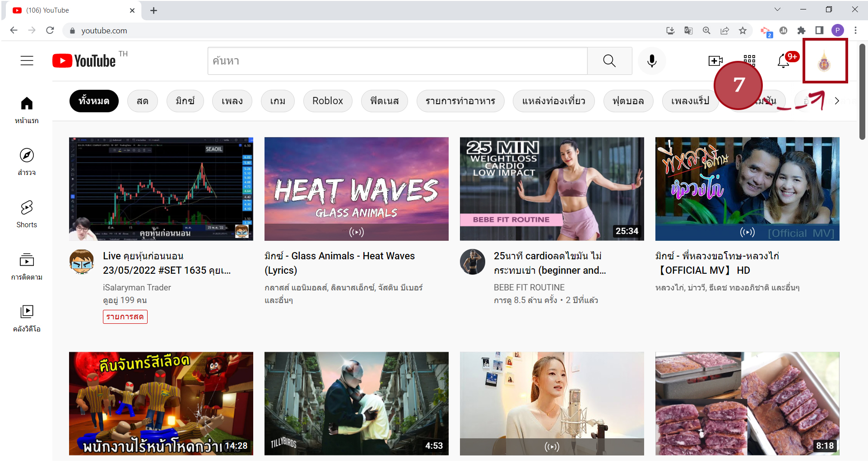
Task: Open the YouTube apps grid
Action: pos(749,61)
